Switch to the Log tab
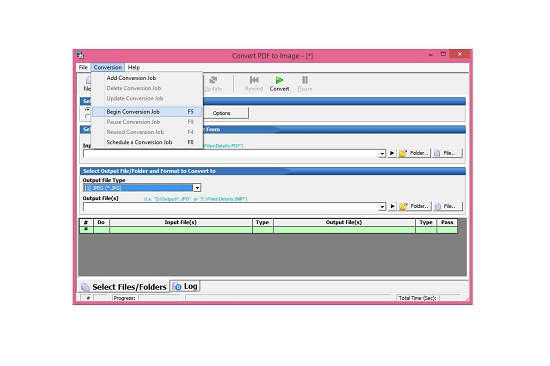The image size is (550, 366). pyautogui.click(x=185, y=286)
